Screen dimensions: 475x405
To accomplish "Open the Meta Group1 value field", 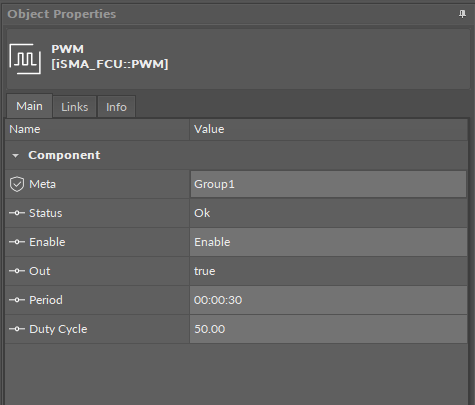I will pyautogui.click(x=328, y=184).
